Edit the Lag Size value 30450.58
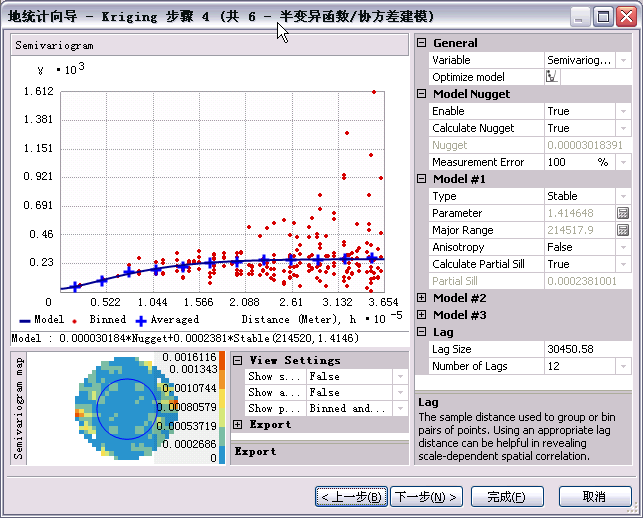Image resolution: width=643 pixels, height=518 pixels. click(x=588, y=349)
